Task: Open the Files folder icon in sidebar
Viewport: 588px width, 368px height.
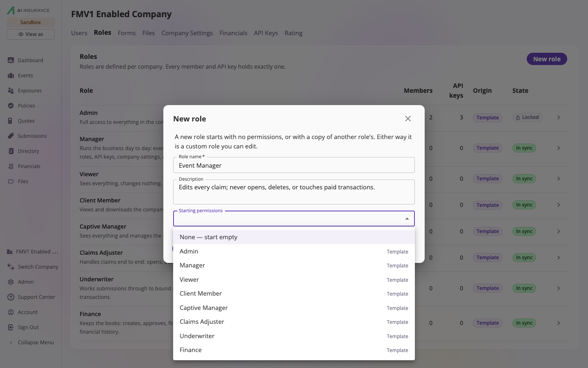Action: pos(11,181)
